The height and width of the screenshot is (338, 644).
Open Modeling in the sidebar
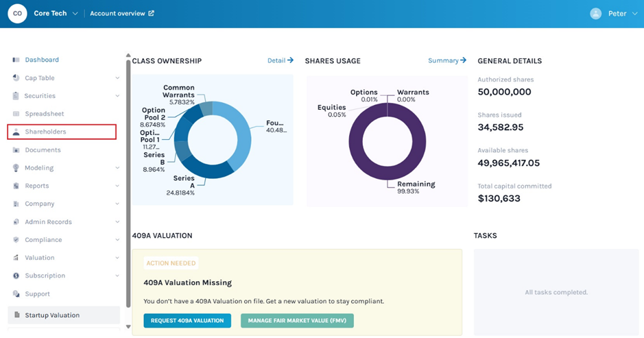tap(39, 168)
